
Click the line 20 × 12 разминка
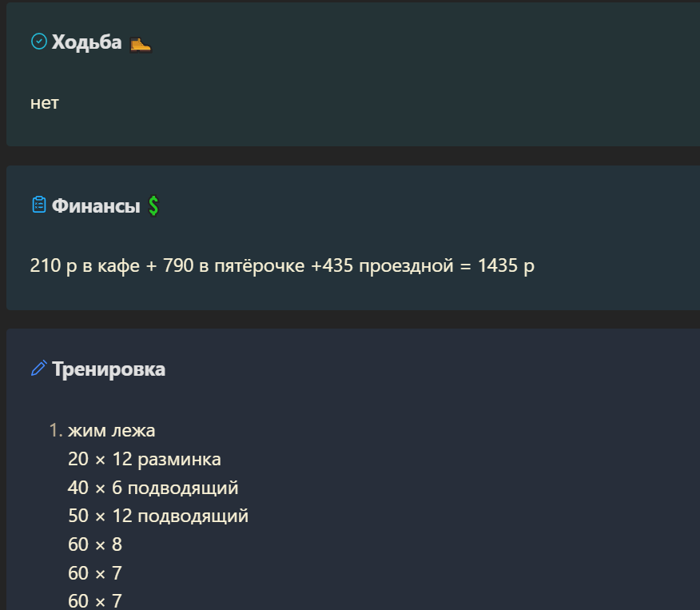coord(144,460)
